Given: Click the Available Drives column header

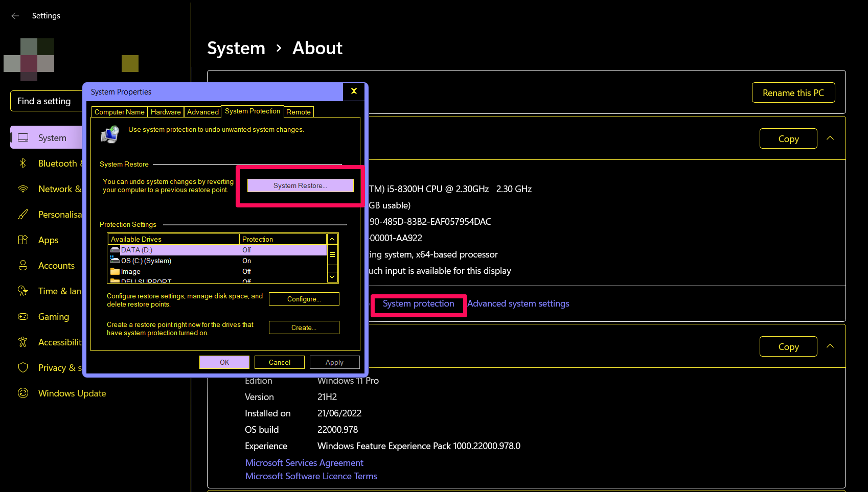Looking at the screenshot, I should (173, 239).
